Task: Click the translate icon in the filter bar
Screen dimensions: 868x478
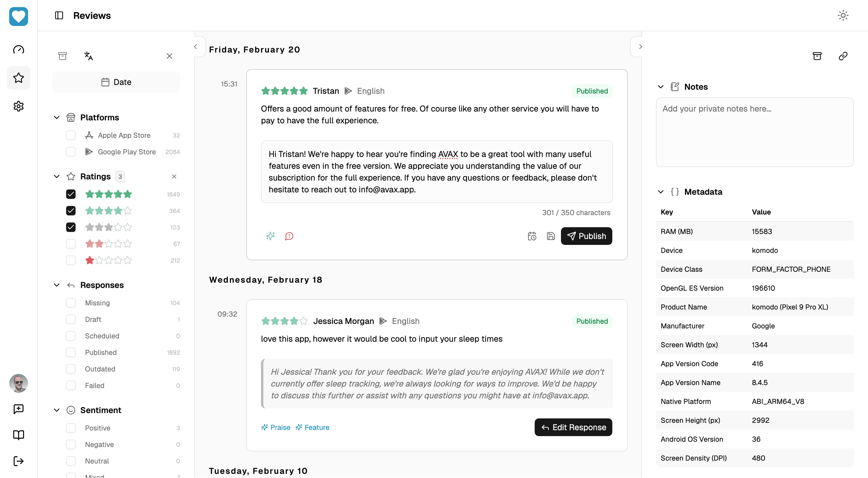Action: click(88, 56)
